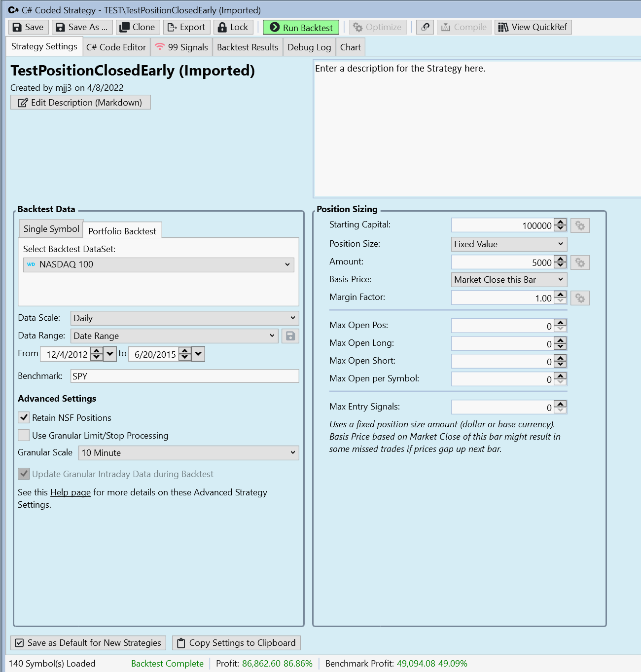Lock the strategy with Lock button
Viewport: 641px width, 672px height.
[233, 27]
